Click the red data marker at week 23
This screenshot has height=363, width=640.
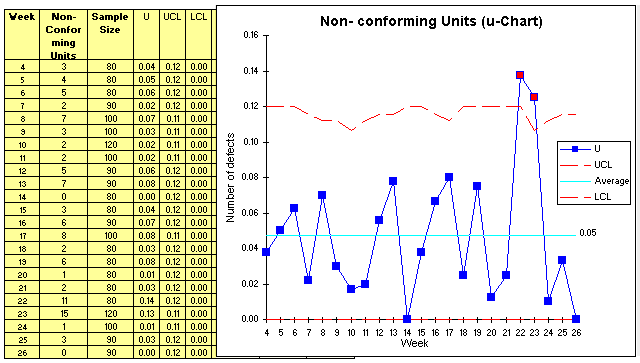click(x=533, y=97)
